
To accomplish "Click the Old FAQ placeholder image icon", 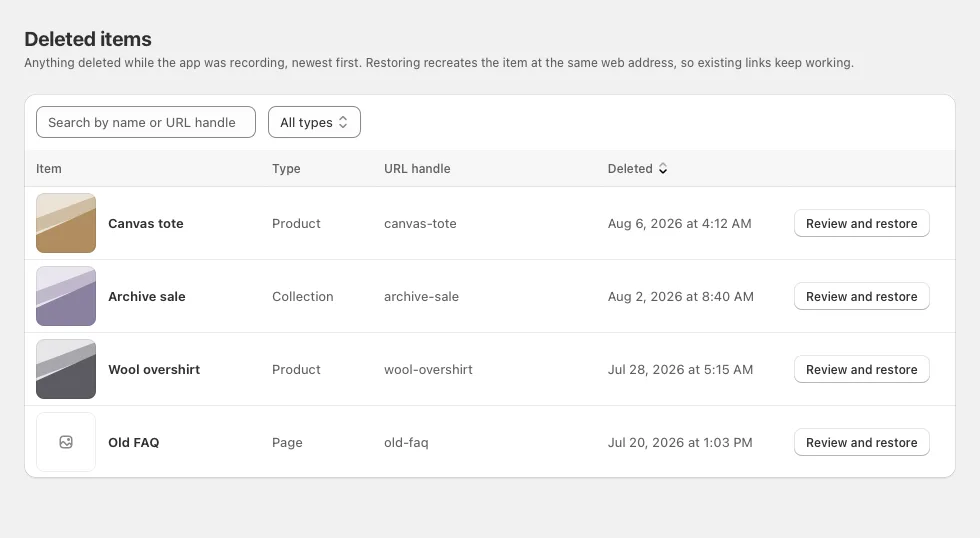I will [66, 442].
